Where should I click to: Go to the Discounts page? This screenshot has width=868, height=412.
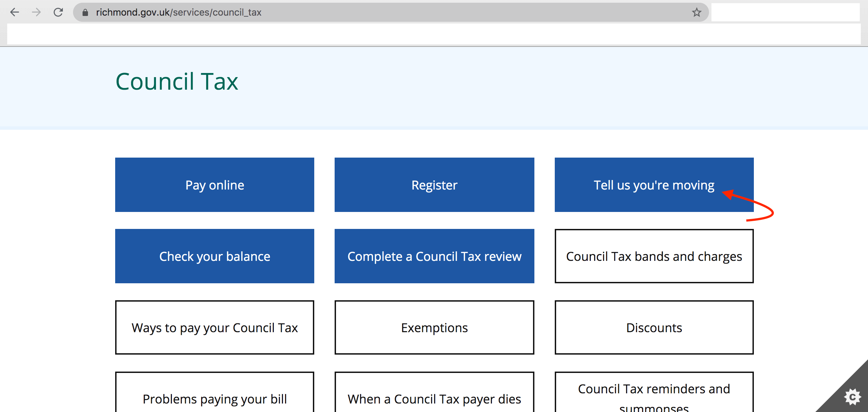pos(654,327)
